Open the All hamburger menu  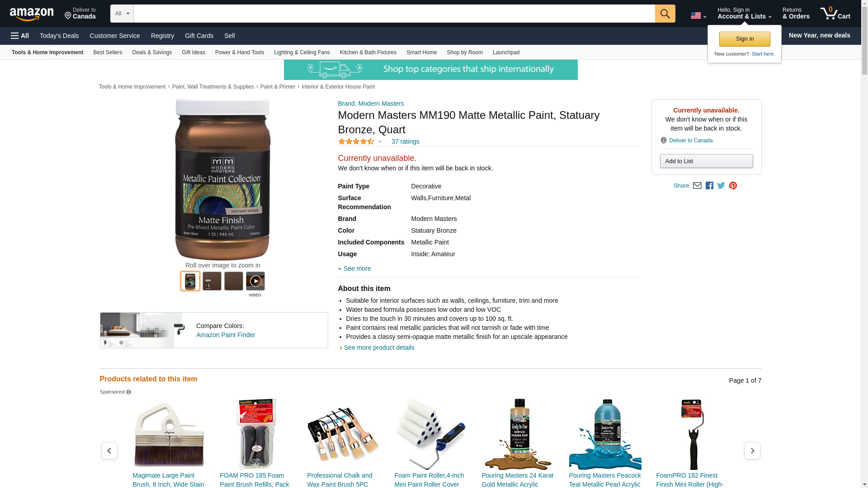(x=20, y=36)
